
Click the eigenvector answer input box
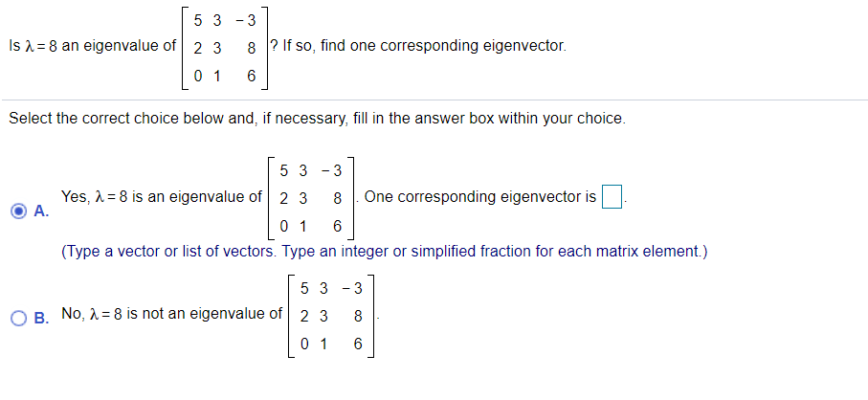(612, 198)
